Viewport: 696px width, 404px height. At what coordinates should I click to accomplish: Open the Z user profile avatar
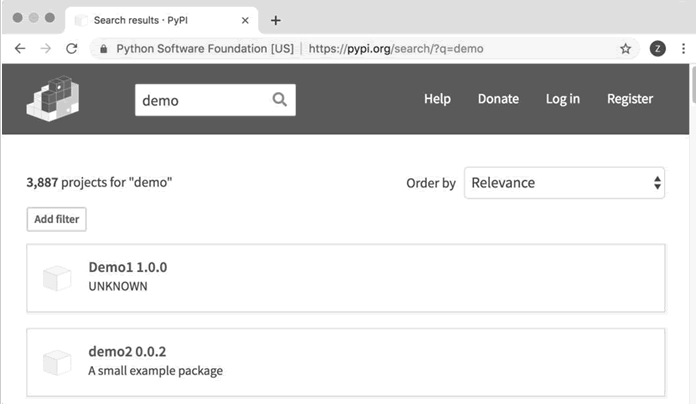[x=657, y=48]
